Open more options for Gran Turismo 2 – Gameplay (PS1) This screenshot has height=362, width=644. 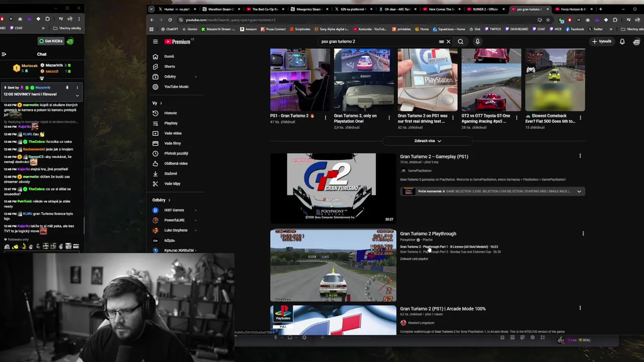(580, 156)
